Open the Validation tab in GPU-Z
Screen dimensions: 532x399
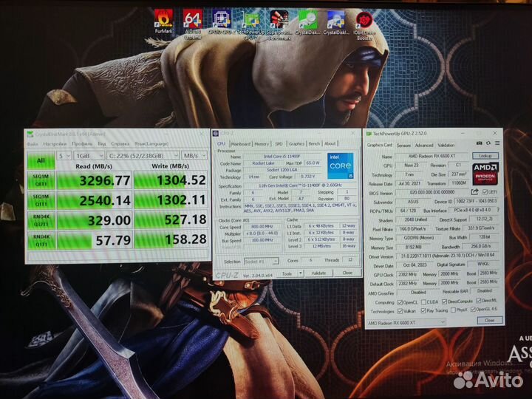(x=446, y=146)
